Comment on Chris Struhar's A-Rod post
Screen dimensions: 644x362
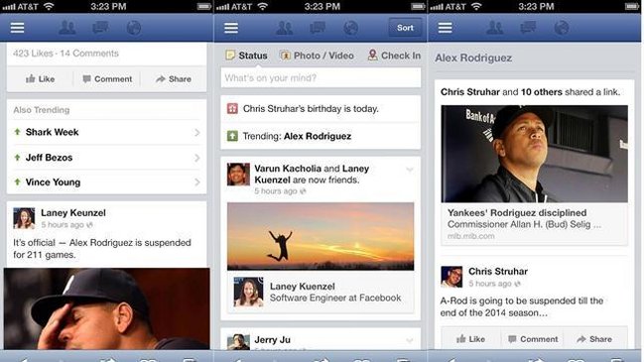click(x=533, y=339)
